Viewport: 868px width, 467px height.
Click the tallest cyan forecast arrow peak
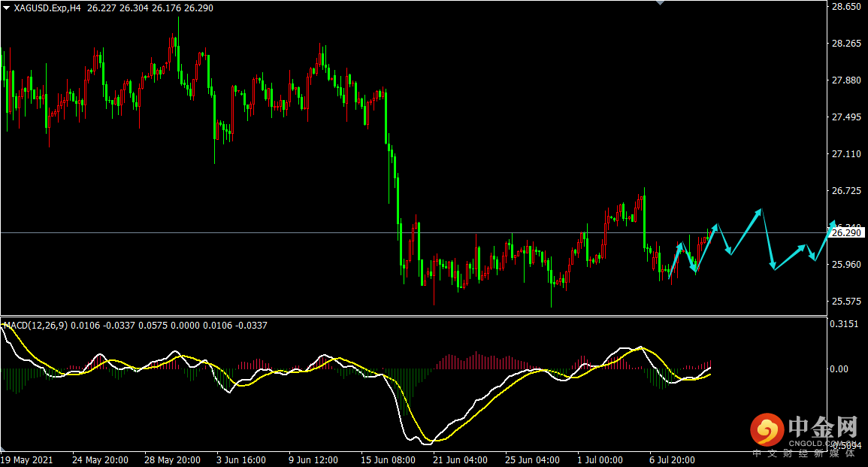coord(760,211)
